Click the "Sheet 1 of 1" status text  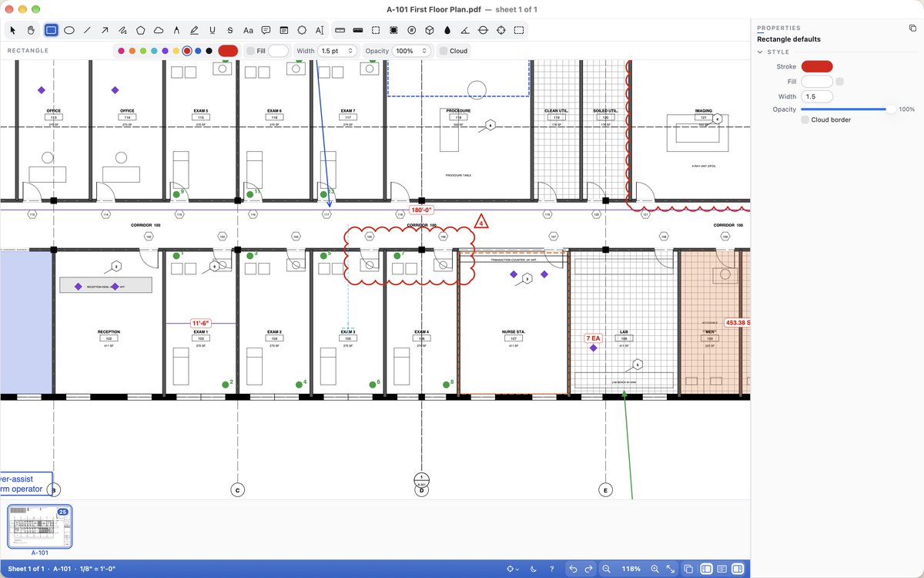pos(27,569)
